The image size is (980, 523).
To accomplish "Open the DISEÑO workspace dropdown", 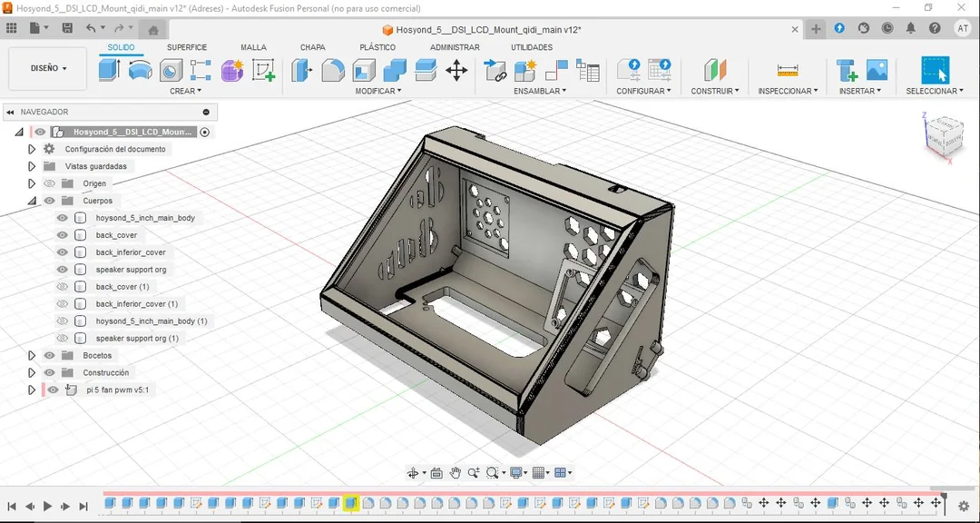I will click(48, 68).
